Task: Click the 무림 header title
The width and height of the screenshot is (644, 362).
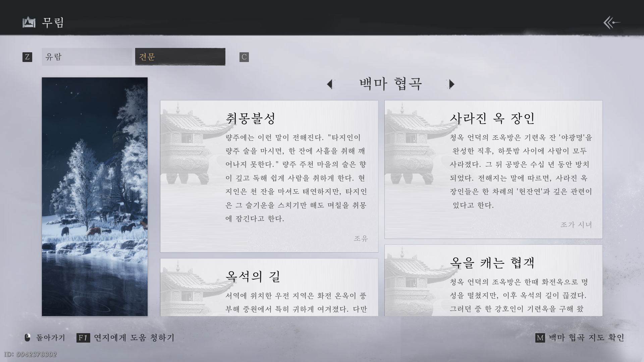Action: pyautogui.click(x=53, y=22)
